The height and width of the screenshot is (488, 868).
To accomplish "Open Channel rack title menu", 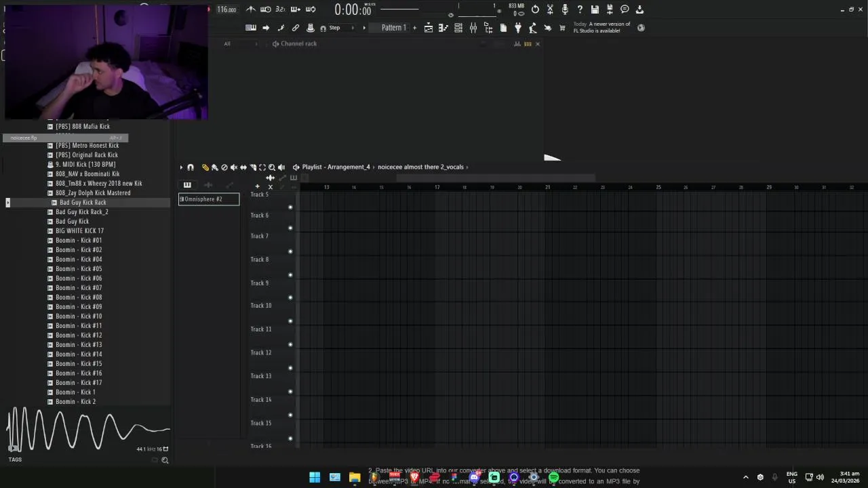I will click(x=298, y=44).
